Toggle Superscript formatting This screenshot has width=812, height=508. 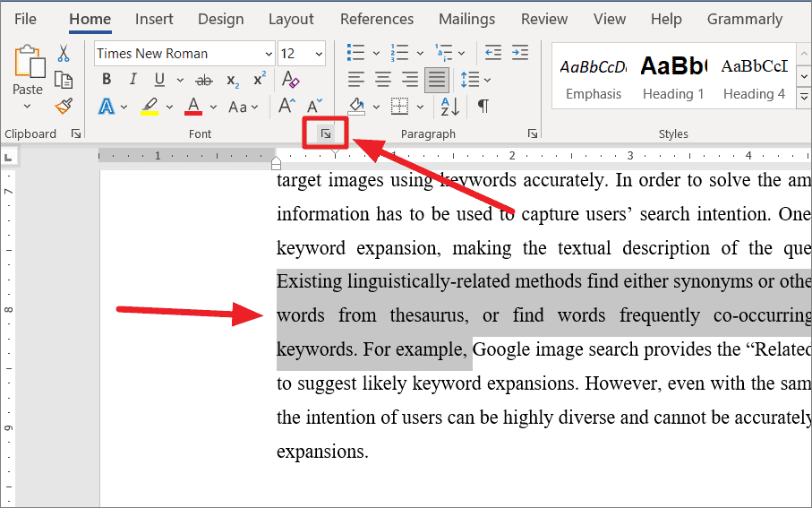260,79
